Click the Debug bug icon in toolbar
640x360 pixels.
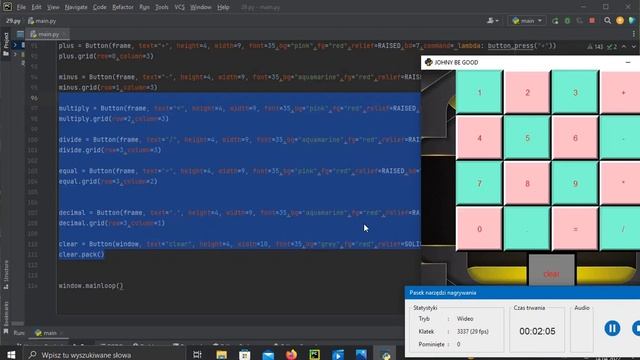click(x=567, y=20)
